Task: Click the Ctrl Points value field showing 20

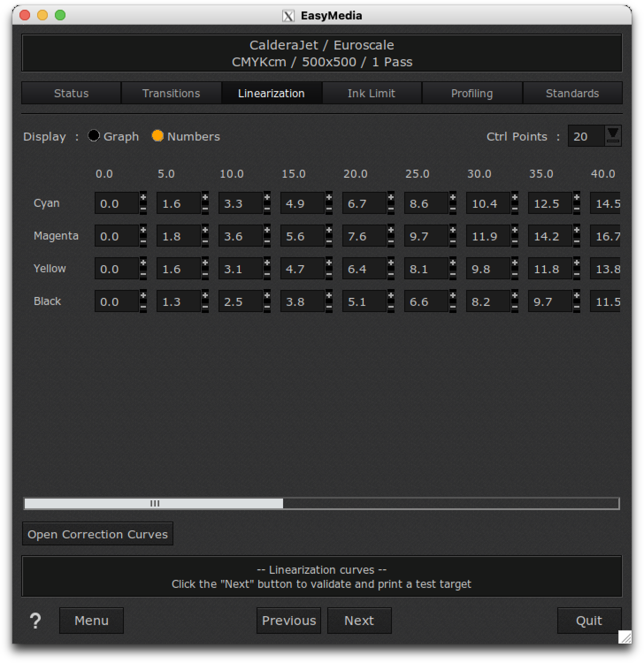Action: (x=586, y=136)
